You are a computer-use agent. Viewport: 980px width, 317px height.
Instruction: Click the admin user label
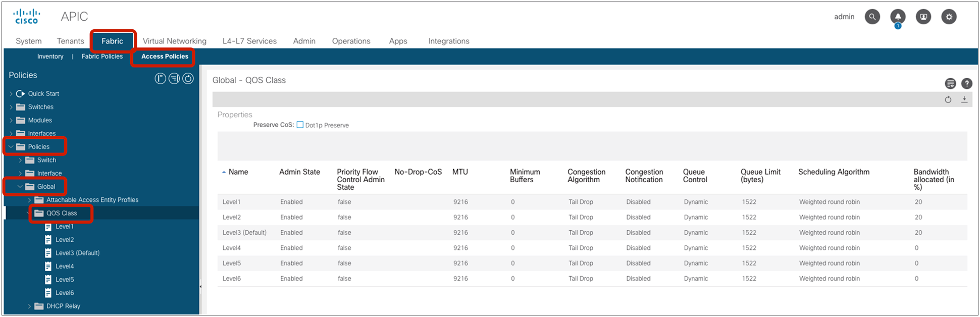click(x=844, y=17)
